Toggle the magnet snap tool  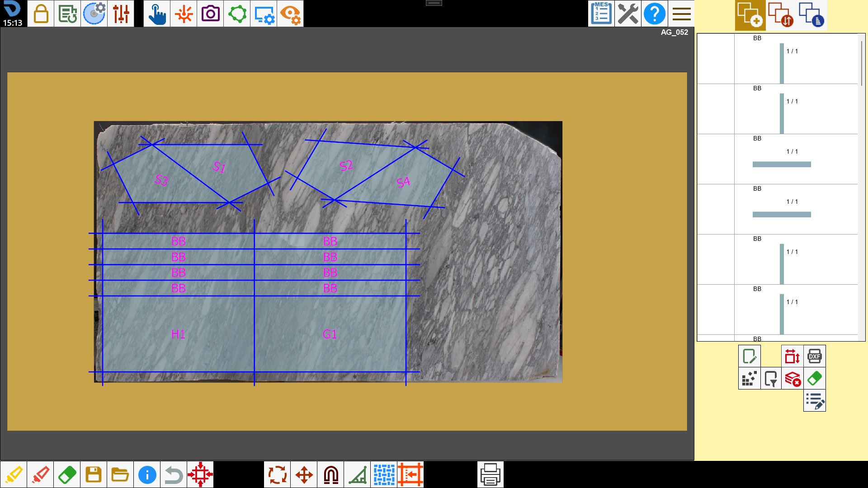(x=330, y=474)
